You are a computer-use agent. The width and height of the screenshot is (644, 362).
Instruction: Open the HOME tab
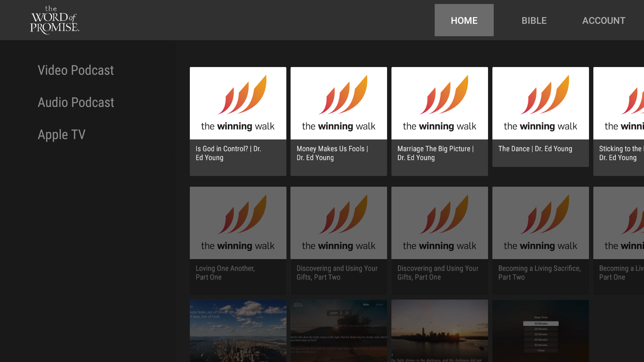[x=464, y=20]
